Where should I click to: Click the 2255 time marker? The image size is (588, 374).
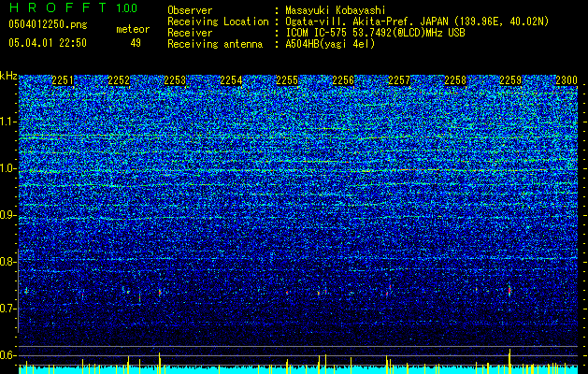pyautogui.click(x=287, y=80)
